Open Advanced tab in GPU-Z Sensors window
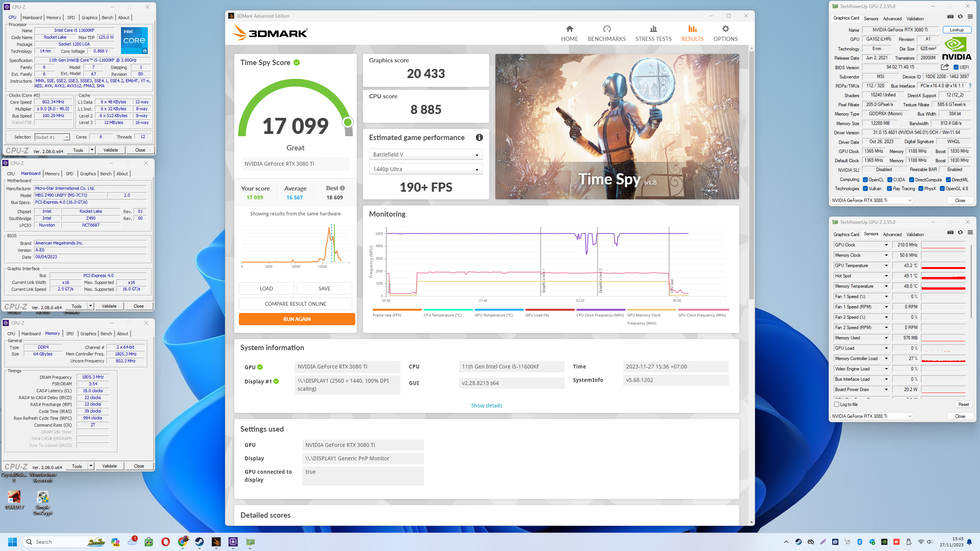The height and width of the screenshot is (551, 980). pos(892,234)
